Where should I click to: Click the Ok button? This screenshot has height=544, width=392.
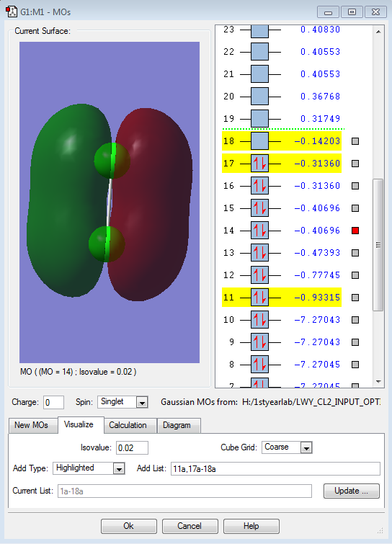[129, 526]
